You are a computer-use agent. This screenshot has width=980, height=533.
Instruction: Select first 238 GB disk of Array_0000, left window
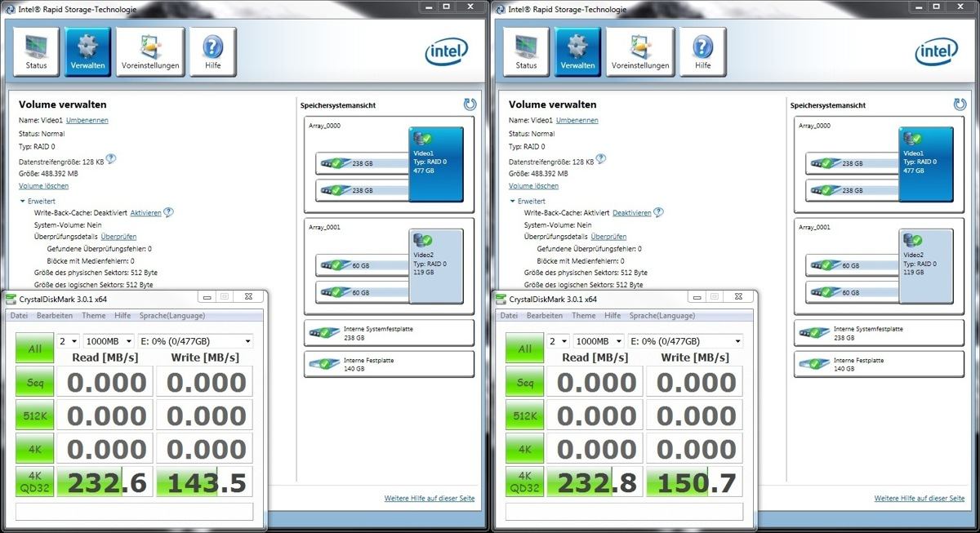[363, 164]
